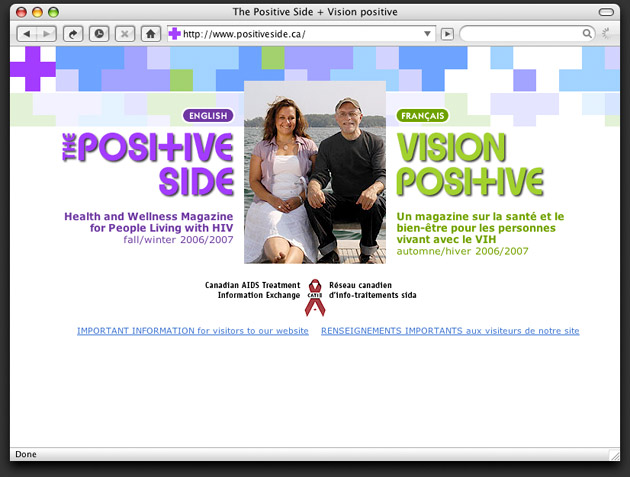630x477 pixels.
Task: Click the loading spinner throbber icon
Action: 608,34
